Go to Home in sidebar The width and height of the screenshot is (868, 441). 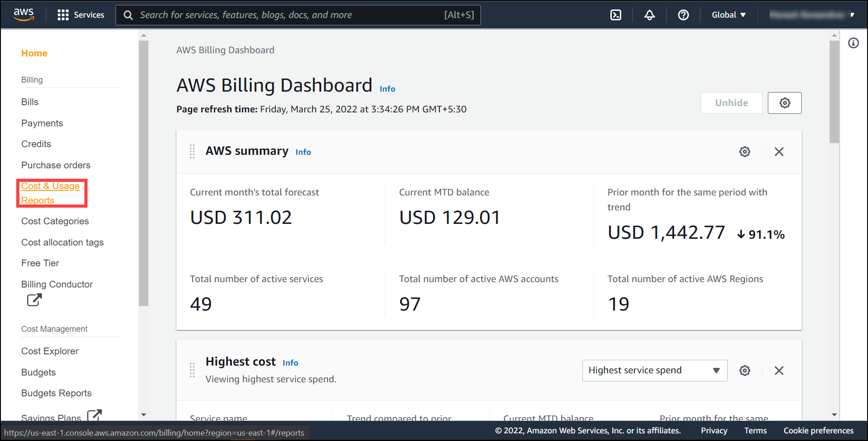click(x=34, y=53)
